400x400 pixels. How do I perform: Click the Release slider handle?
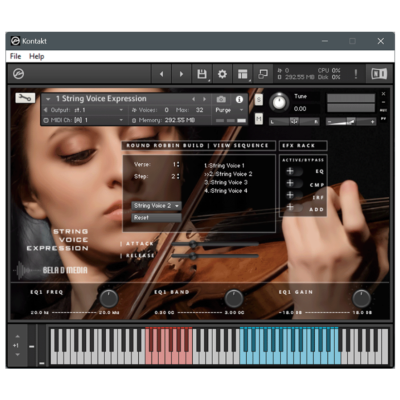pos(192,256)
